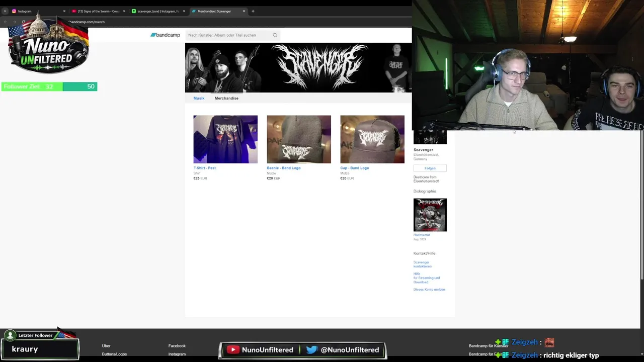Click the search magnifier icon
Viewport: 644px width, 362px height.
click(275, 35)
